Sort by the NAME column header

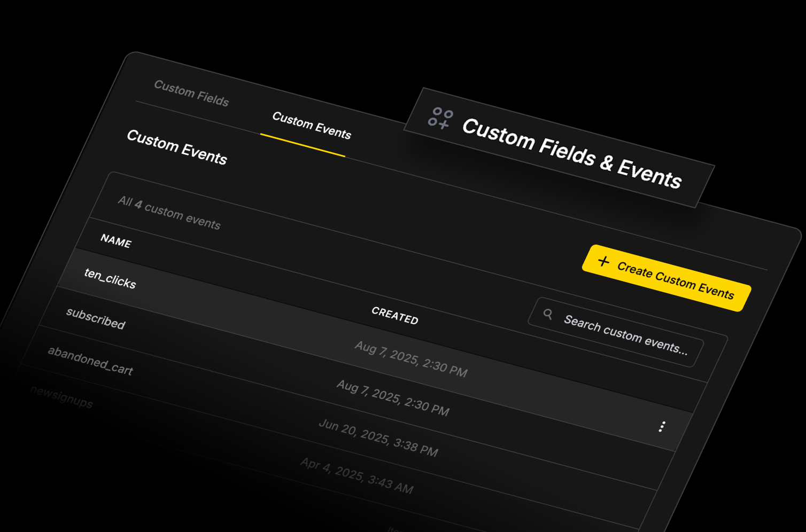(116, 241)
